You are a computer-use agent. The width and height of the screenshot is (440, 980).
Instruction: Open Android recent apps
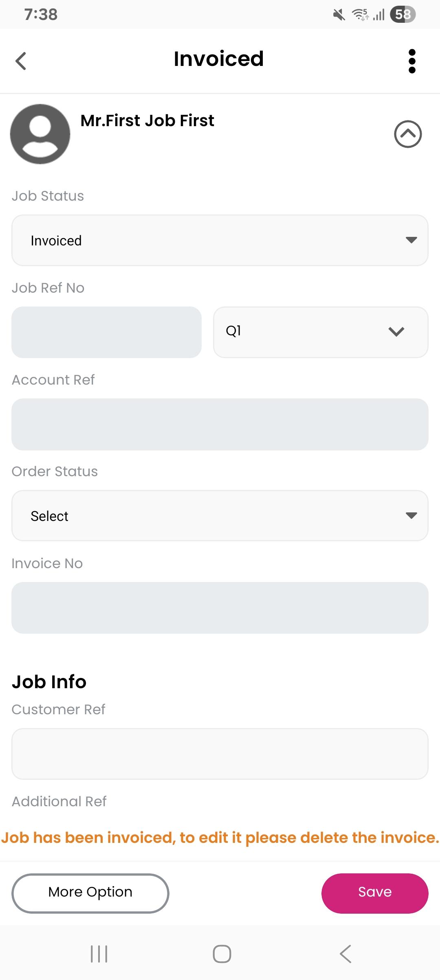click(x=99, y=954)
